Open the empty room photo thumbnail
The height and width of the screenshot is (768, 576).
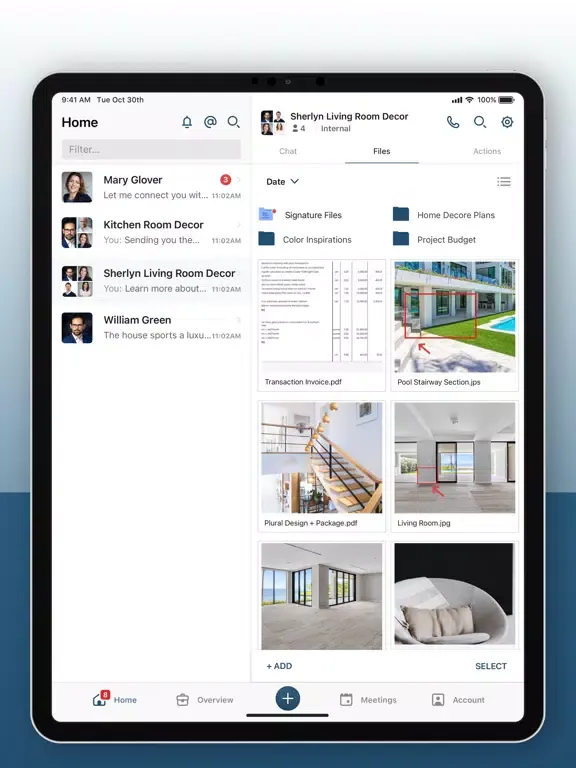tap(322, 596)
